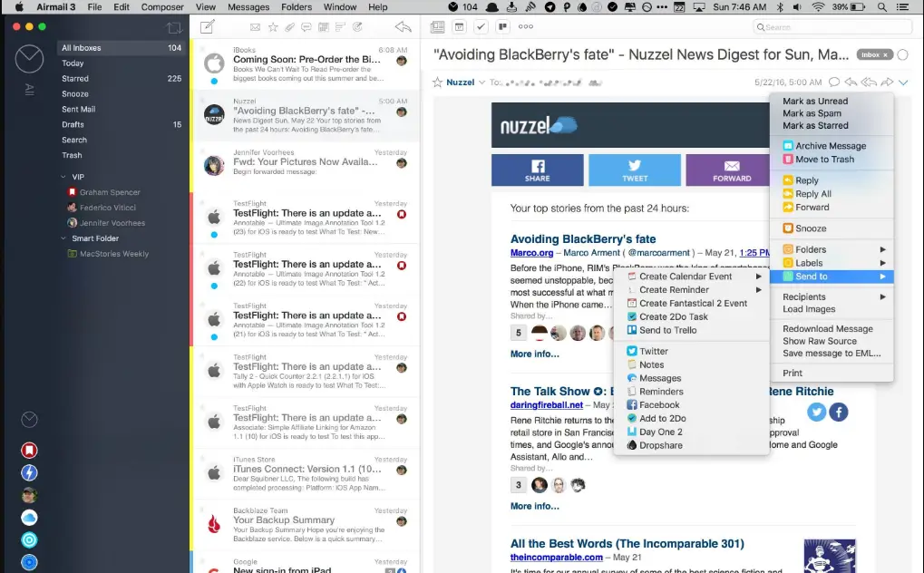Open the three-dots more actions icon
This screenshot has width=924, height=573.
click(x=526, y=26)
